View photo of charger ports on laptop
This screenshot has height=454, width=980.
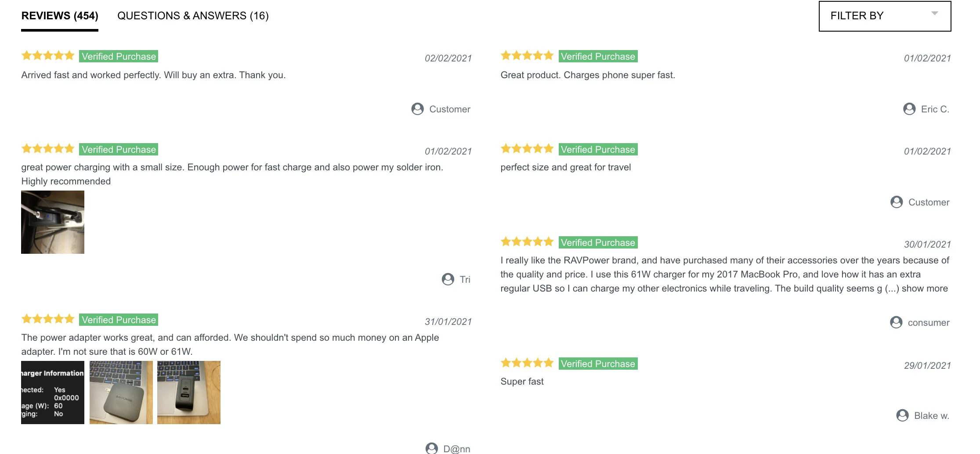[x=189, y=393]
